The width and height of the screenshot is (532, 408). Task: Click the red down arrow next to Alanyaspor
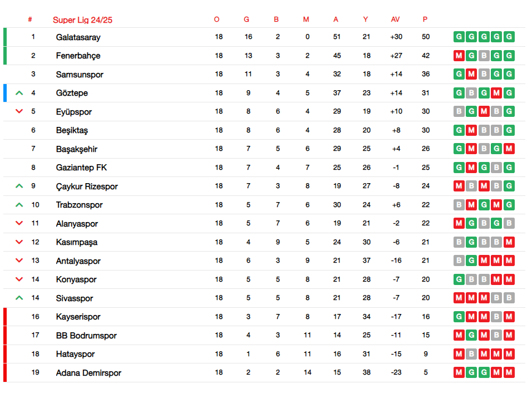[19, 223]
